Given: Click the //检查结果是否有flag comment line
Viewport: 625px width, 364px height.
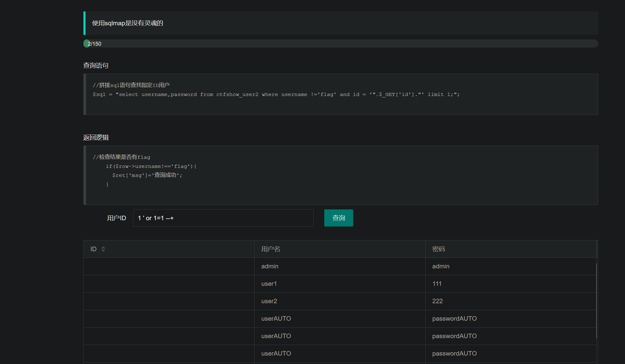Looking at the screenshot, I should tap(121, 157).
